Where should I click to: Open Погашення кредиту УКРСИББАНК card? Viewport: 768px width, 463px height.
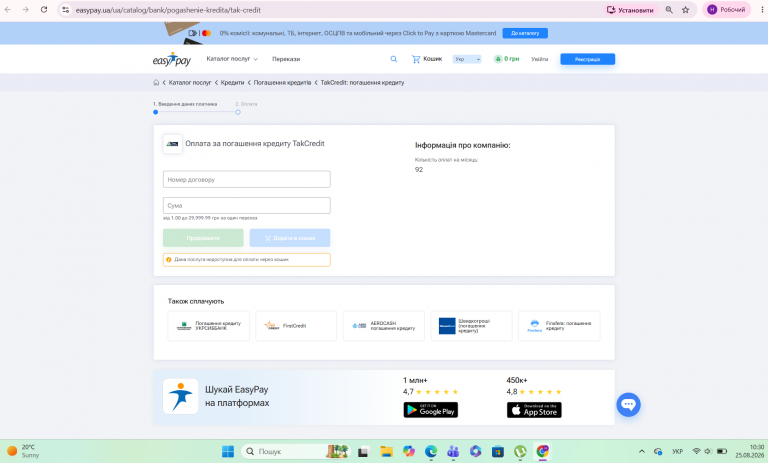209,326
